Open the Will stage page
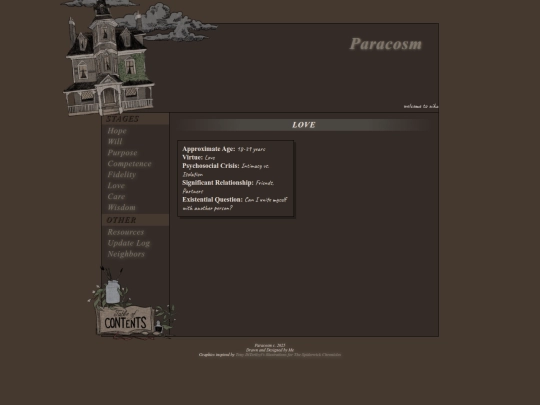Viewport: 540px width, 405px height. [x=115, y=142]
